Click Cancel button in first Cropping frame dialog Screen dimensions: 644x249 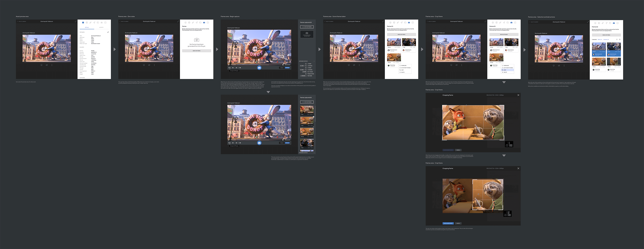(458, 150)
